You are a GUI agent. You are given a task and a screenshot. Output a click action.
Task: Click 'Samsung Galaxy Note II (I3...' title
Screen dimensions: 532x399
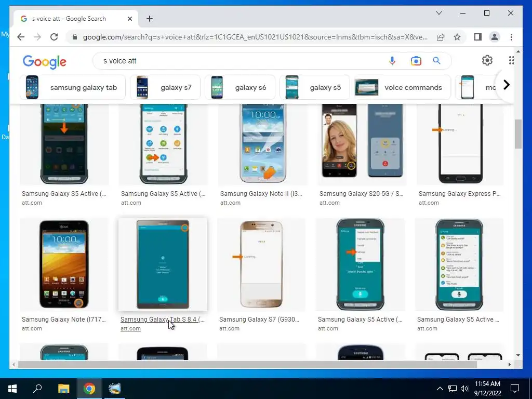click(x=261, y=193)
